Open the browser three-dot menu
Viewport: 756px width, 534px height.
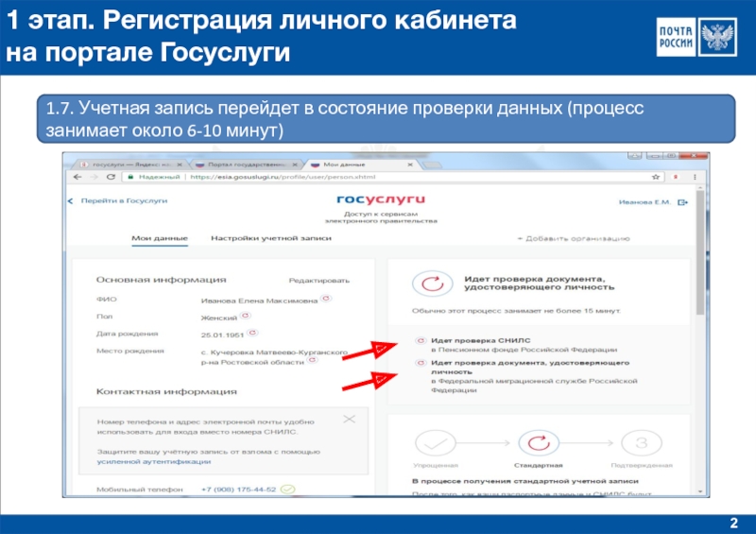[x=695, y=177]
